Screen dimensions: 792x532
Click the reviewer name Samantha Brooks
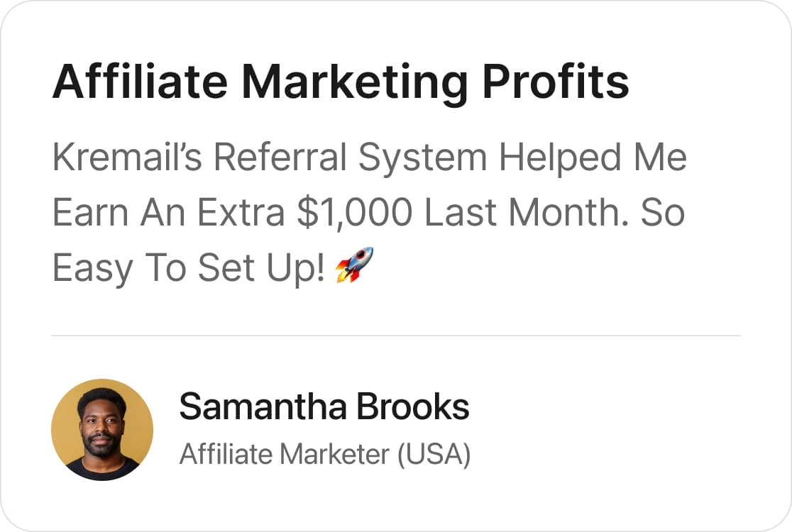pos(324,407)
